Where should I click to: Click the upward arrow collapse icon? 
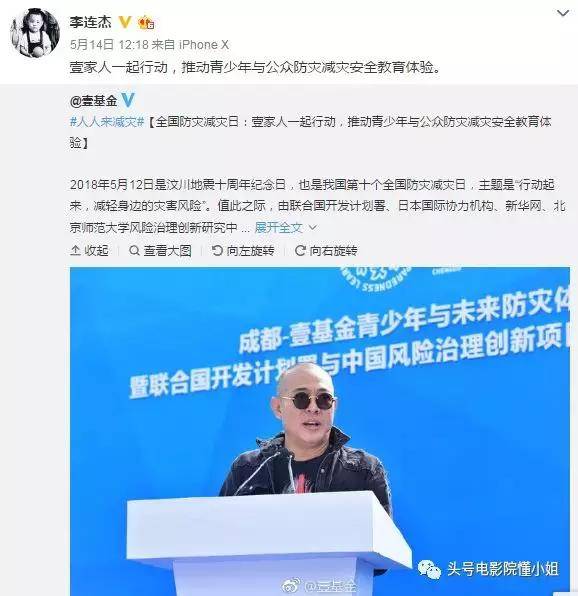pos(75,250)
